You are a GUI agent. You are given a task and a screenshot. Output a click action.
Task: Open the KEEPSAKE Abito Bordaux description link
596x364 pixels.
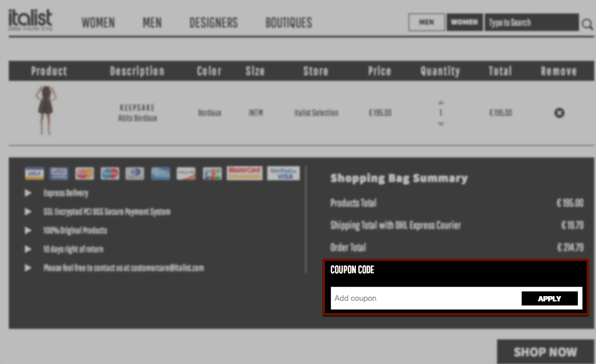coord(137,113)
